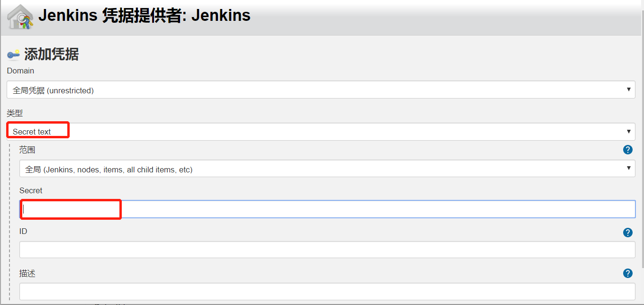Click the 类型 dropdown arrow
Viewport: 644px width, 305px height.
tap(629, 131)
